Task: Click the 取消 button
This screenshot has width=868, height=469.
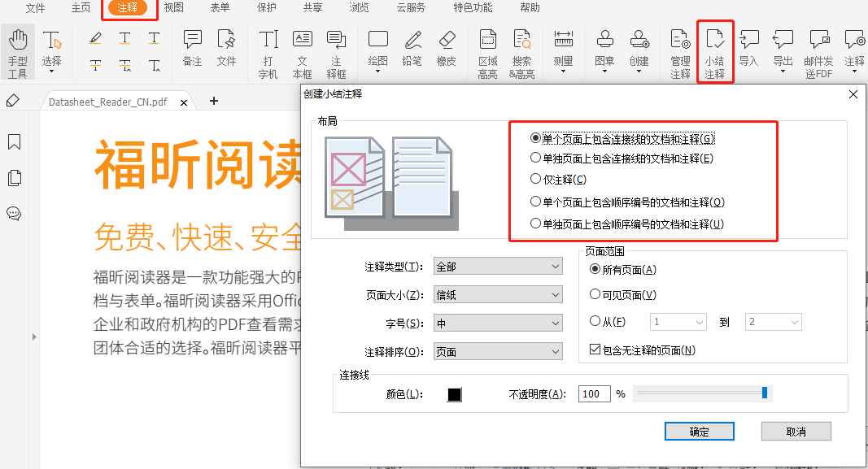Action: coord(796,432)
